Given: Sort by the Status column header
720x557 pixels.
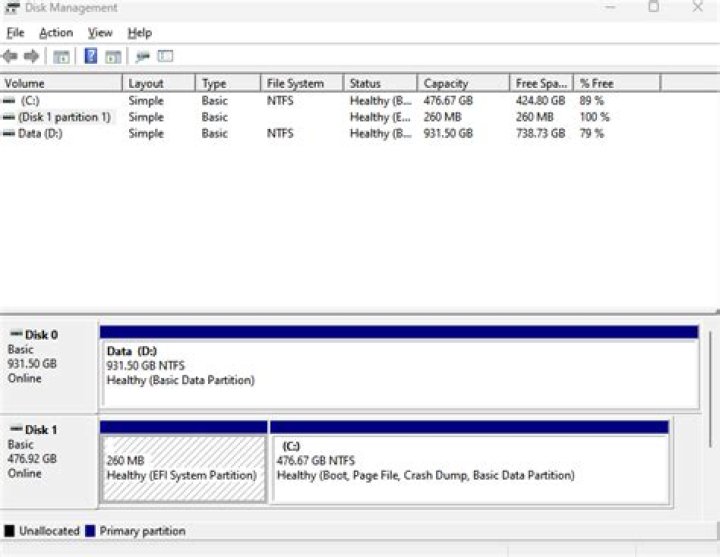Looking at the screenshot, I should (380, 84).
